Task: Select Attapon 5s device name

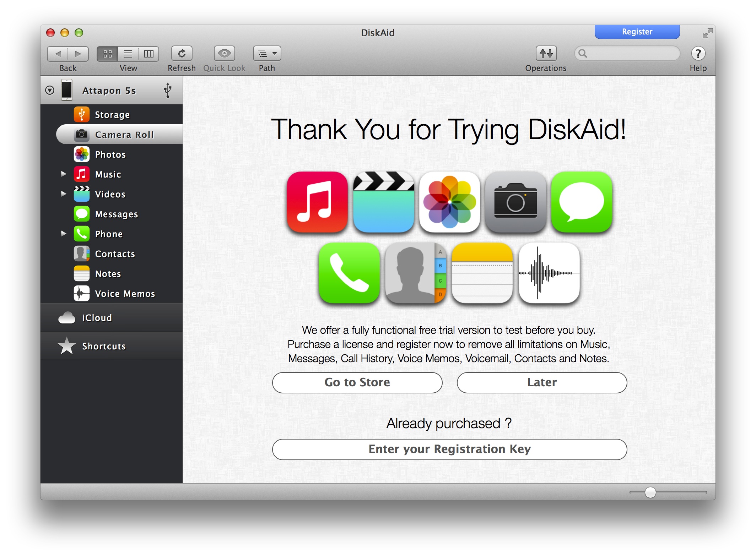Action: point(109,91)
